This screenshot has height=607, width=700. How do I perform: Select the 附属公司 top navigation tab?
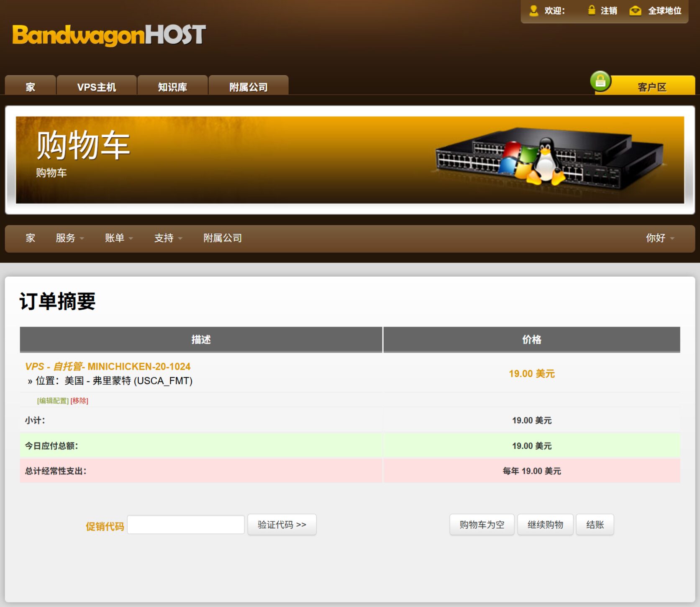pos(248,87)
